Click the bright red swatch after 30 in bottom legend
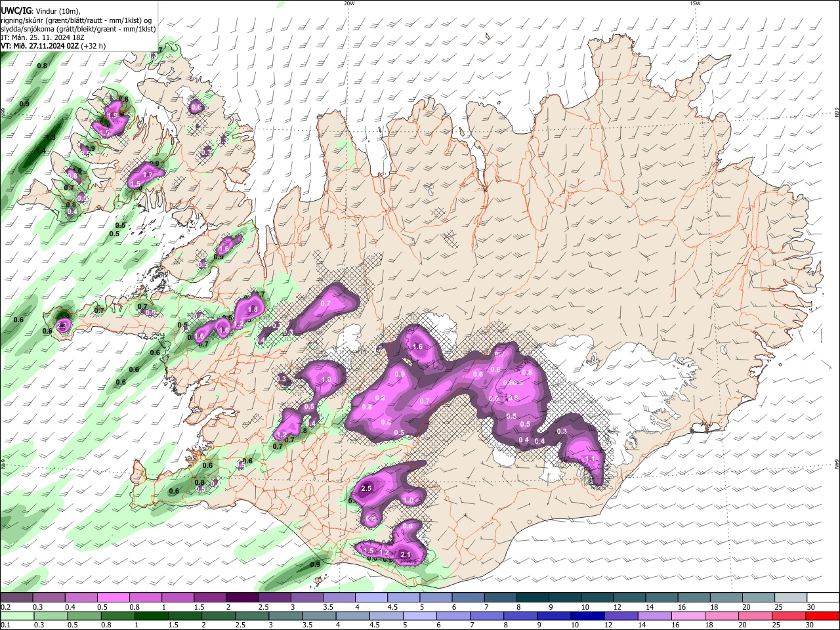This screenshot has height=630, width=840. 823,616
